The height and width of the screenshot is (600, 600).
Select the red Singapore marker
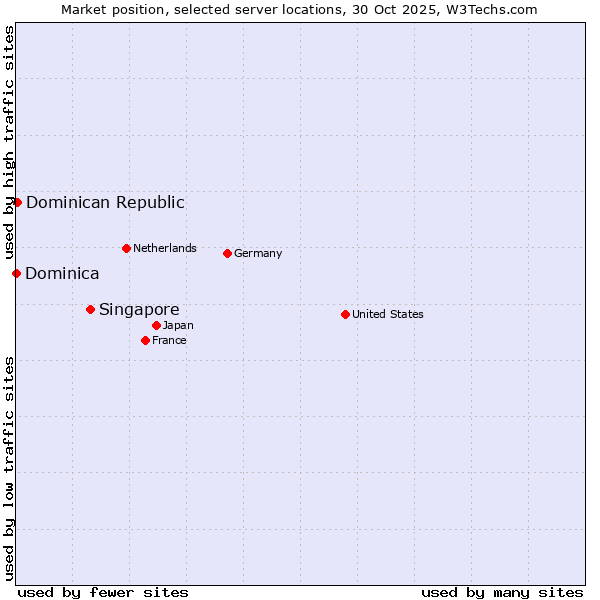[90, 309]
